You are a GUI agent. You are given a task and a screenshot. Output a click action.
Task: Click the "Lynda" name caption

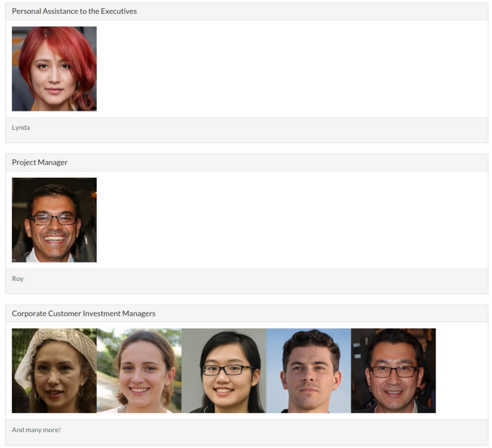(x=21, y=128)
